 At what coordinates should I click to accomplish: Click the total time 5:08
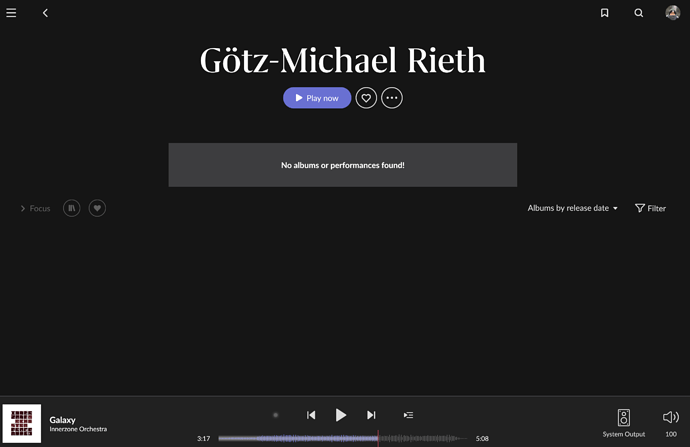pyautogui.click(x=482, y=439)
